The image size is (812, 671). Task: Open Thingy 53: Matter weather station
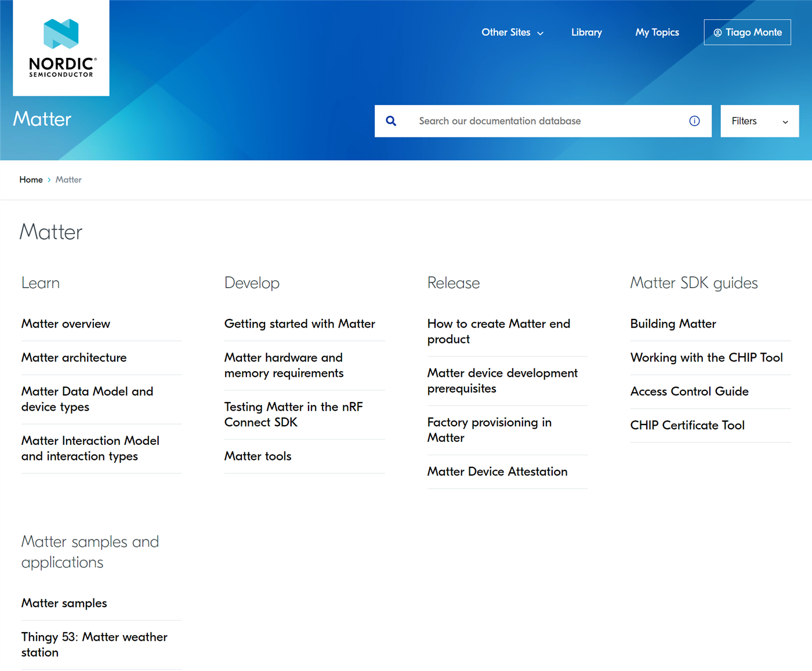coord(94,644)
